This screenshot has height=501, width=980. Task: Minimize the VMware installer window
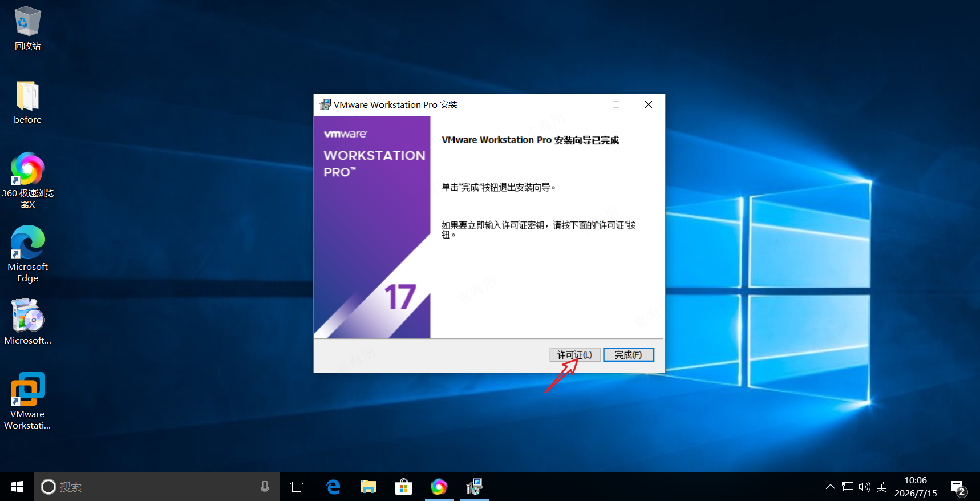pos(584,104)
